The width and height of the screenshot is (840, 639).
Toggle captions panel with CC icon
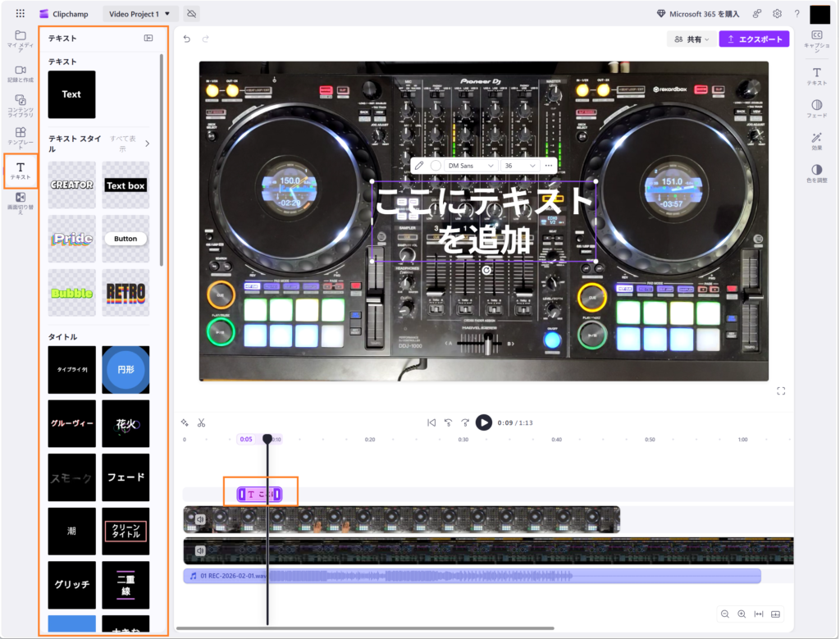tap(816, 39)
